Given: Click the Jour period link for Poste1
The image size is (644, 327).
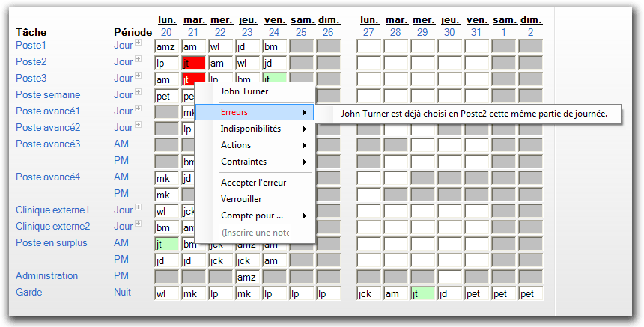Looking at the screenshot, I should coord(124,45).
